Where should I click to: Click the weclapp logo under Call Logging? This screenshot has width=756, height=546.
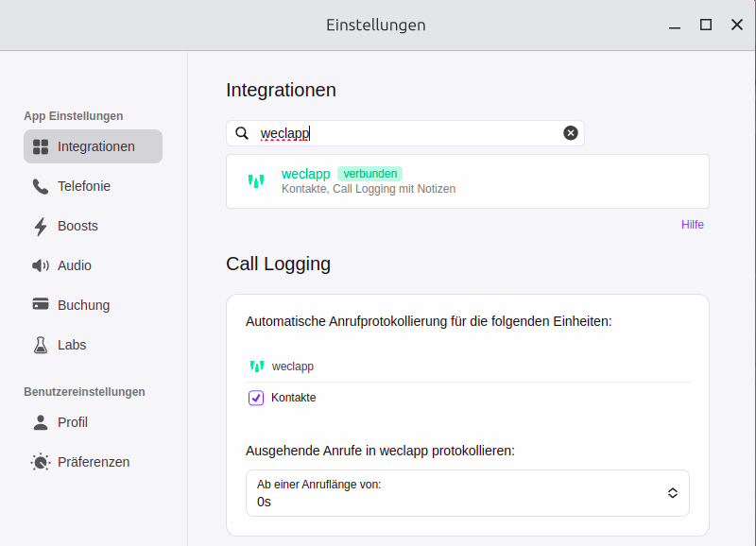pyautogui.click(x=257, y=367)
